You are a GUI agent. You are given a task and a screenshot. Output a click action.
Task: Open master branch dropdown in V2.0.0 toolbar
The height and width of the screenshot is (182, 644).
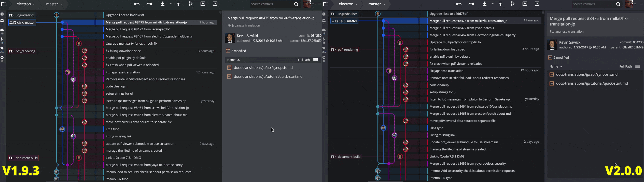377,4
